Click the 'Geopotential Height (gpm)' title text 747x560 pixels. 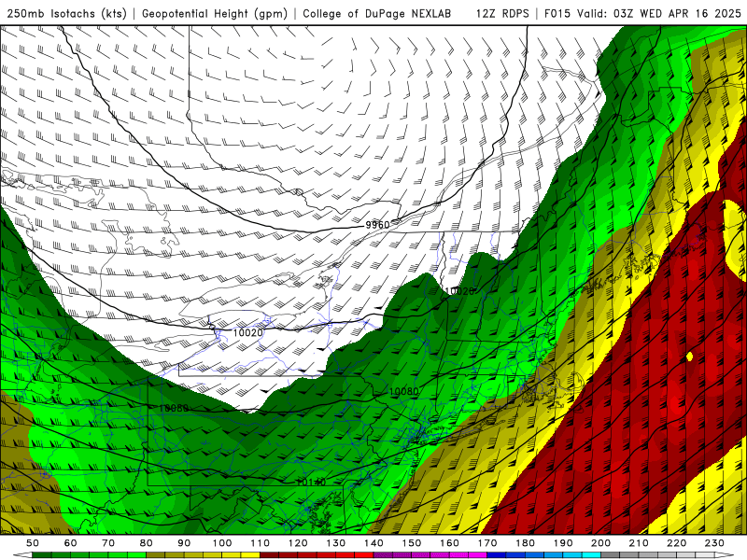tap(215, 13)
